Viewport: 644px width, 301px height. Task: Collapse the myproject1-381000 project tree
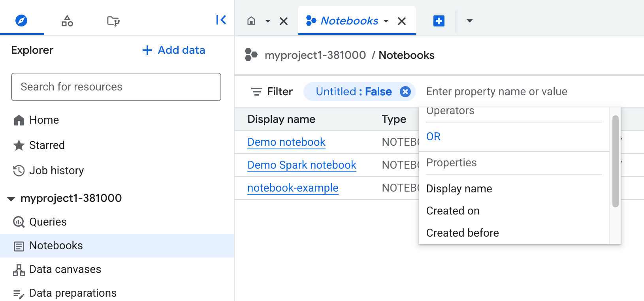tap(11, 198)
